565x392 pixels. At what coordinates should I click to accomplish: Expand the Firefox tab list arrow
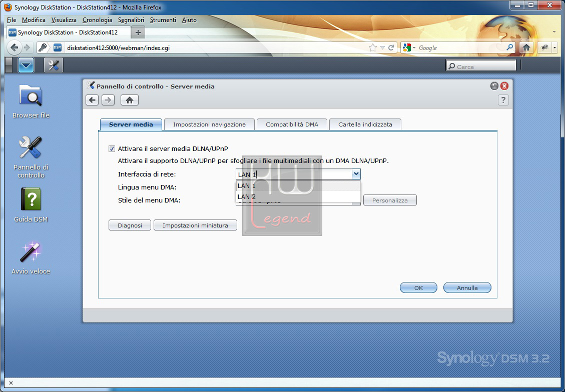[554, 32]
